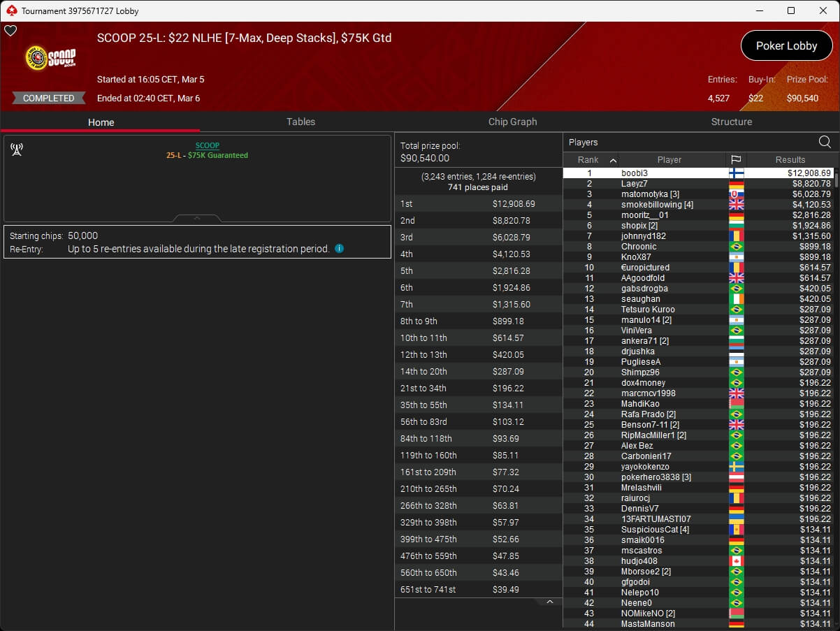Click the player search magnifier icon

click(x=825, y=142)
